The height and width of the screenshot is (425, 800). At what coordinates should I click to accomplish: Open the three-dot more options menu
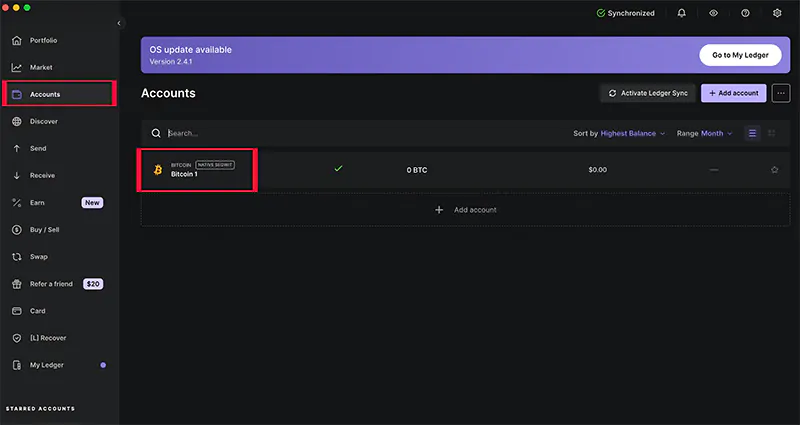780,93
